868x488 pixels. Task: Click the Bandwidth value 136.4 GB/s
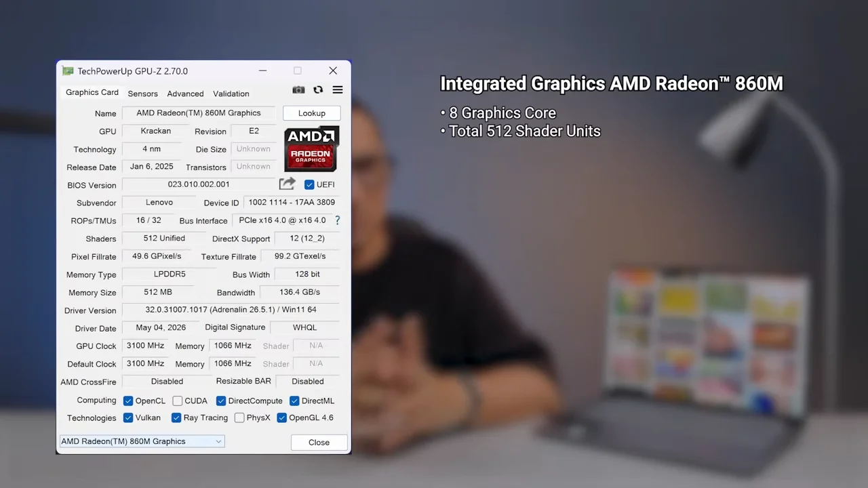coord(300,292)
